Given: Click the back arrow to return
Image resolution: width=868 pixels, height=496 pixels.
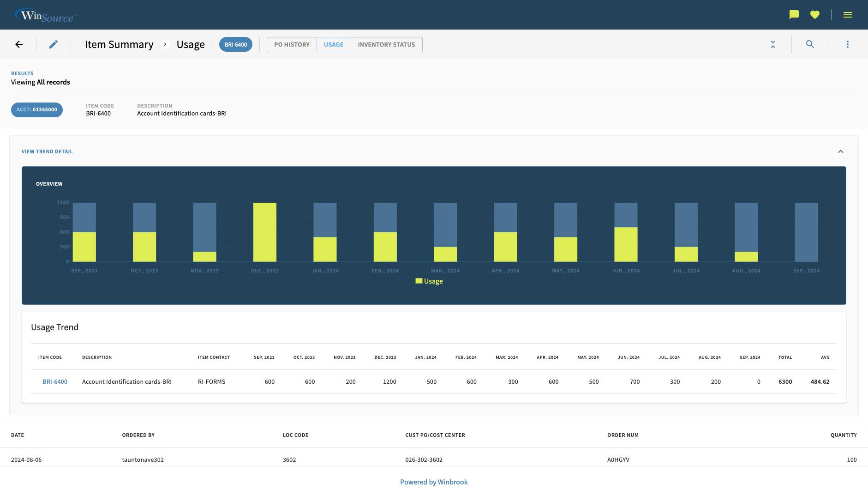Looking at the screenshot, I should click(x=18, y=44).
